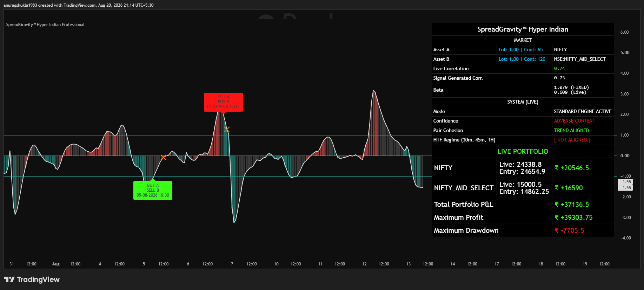Click the 13 date label on the time axis
Image resolution: width=644 pixels, height=290 pixels.
[x=409, y=264]
